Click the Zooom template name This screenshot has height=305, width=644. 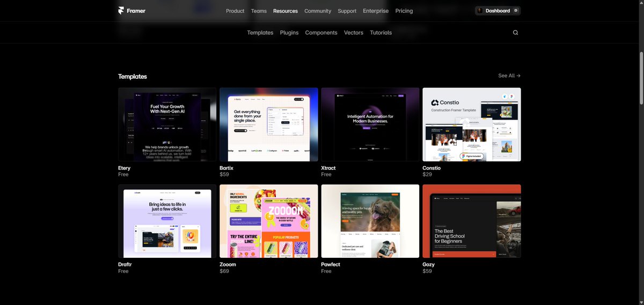[x=228, y=264]
